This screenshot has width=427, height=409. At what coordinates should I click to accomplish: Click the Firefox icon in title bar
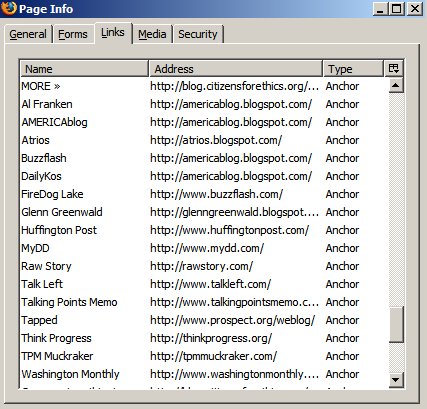click(8, 8)
